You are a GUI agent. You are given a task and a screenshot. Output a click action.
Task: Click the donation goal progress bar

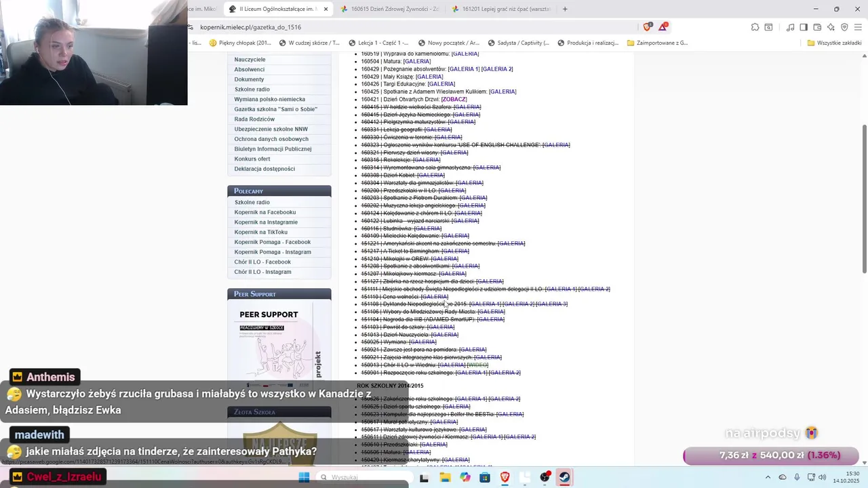[771, 455]
